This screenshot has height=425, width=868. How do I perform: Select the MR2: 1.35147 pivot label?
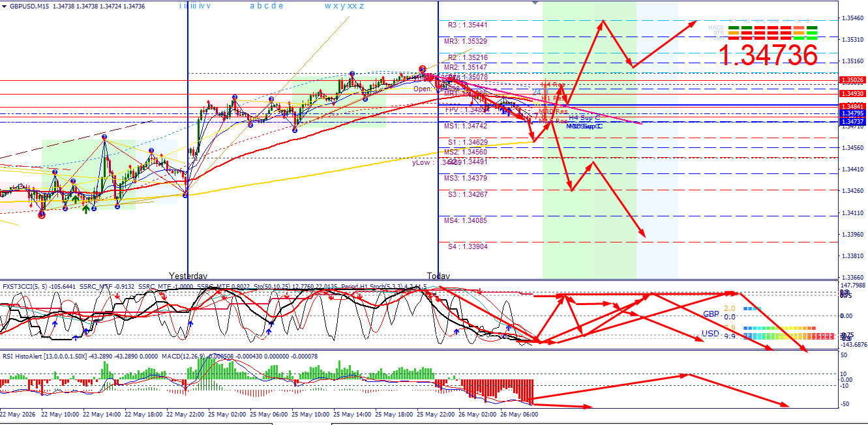click(466, 68)
